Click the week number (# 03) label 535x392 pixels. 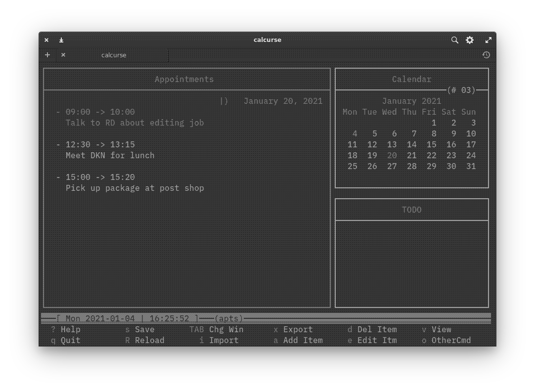pyautogui.click(x=461, y=90)
